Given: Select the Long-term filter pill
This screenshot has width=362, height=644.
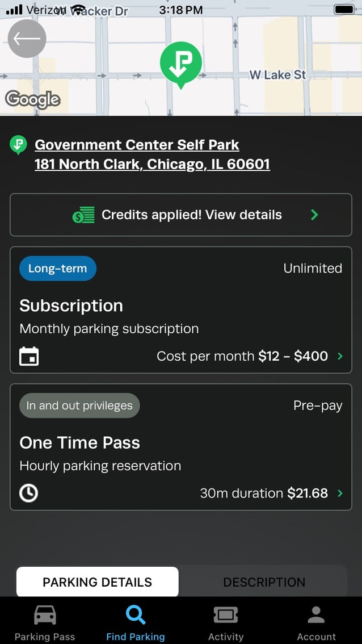Looking at the screenshot, I should coord(57,268).
